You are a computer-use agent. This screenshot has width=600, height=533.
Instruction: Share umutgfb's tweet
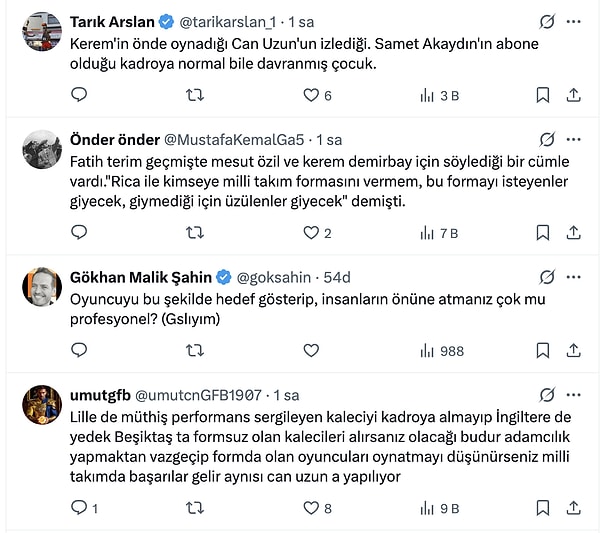pyautogui.click(x=574, y=508)
